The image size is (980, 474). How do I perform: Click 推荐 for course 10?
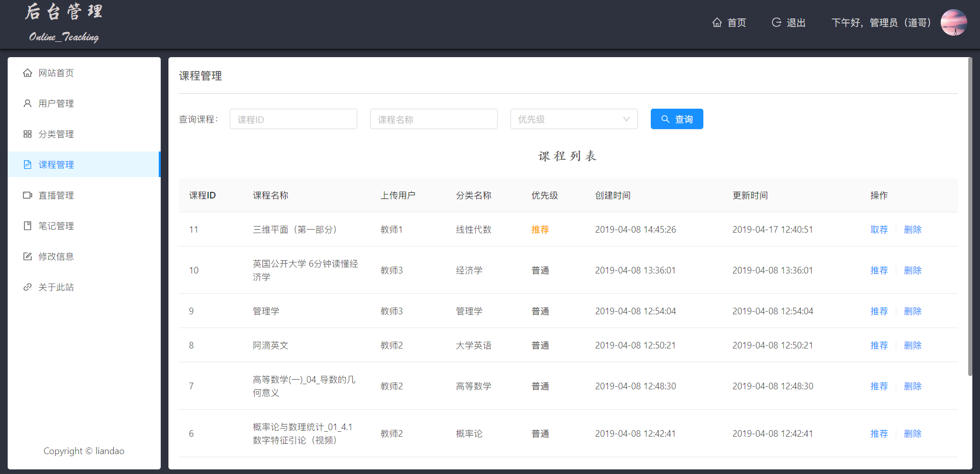point(879,270)
